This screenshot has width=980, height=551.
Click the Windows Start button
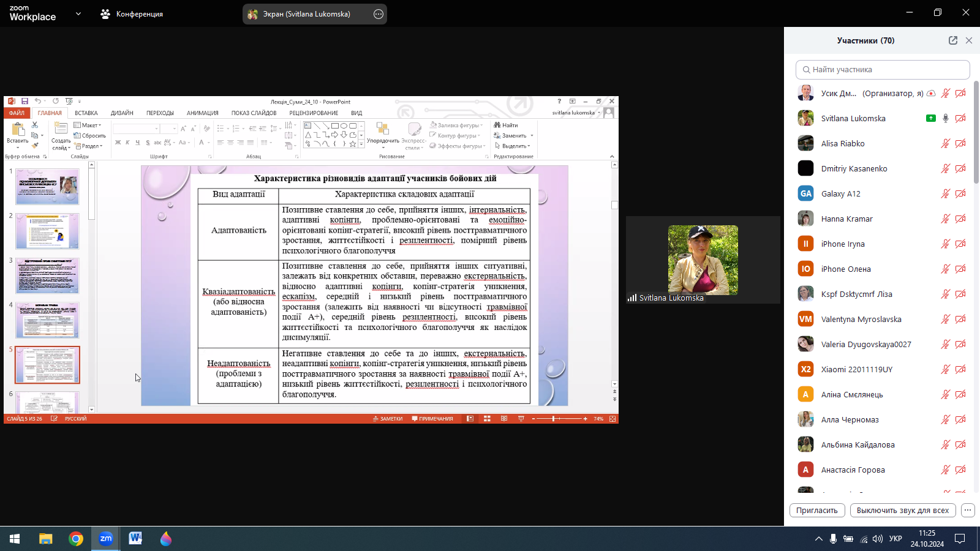point(15,539)
